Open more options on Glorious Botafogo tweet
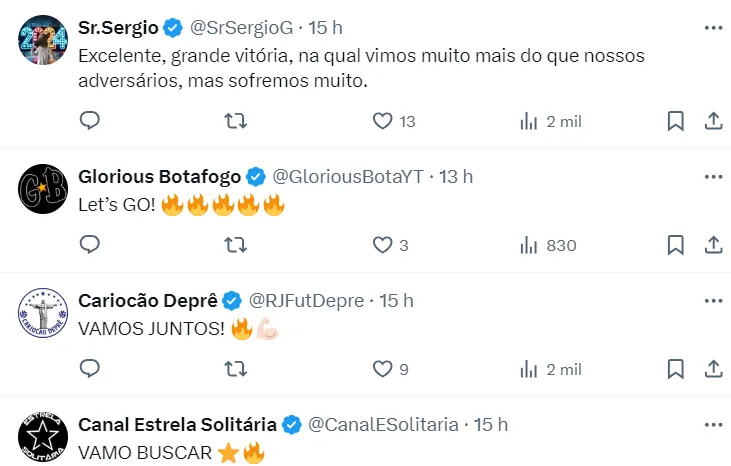731x466 pixels. (x=713, y=177)
